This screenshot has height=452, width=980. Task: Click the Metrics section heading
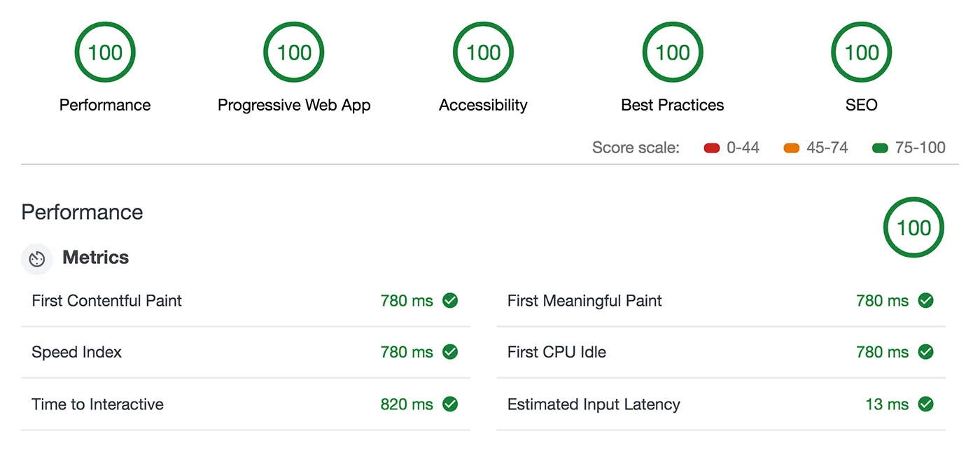96,257
